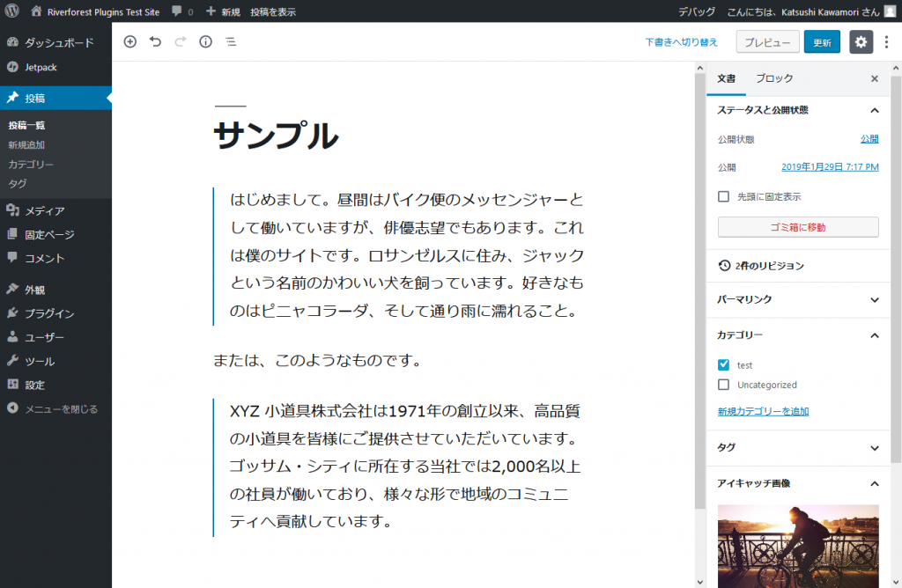Open the block navigation list icon
Viewport: 902px width, 588px height.
230,41
